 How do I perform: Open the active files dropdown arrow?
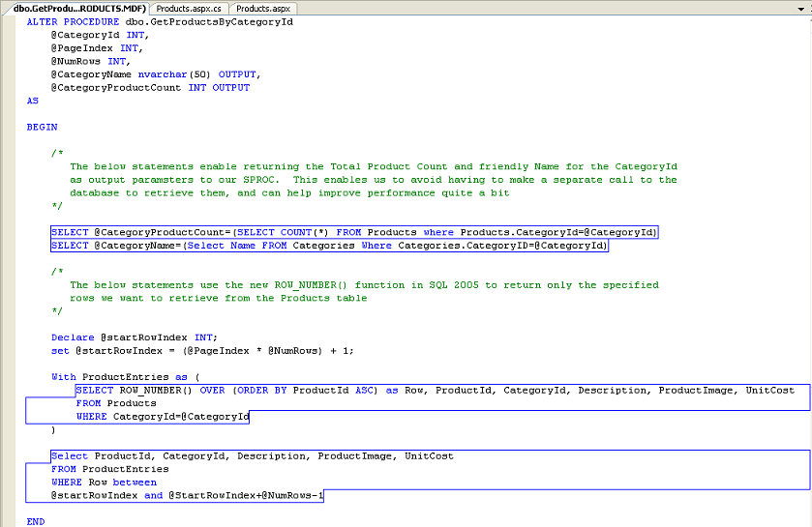pos(801,10)
